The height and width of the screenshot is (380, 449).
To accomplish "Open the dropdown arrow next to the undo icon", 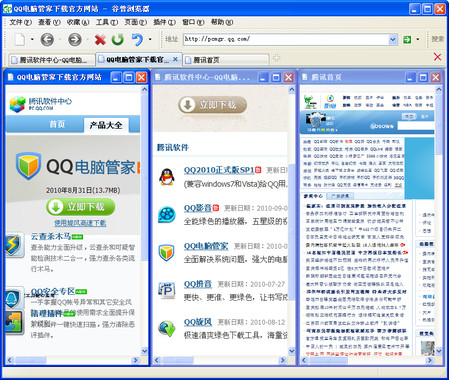I will coord(150,39).
